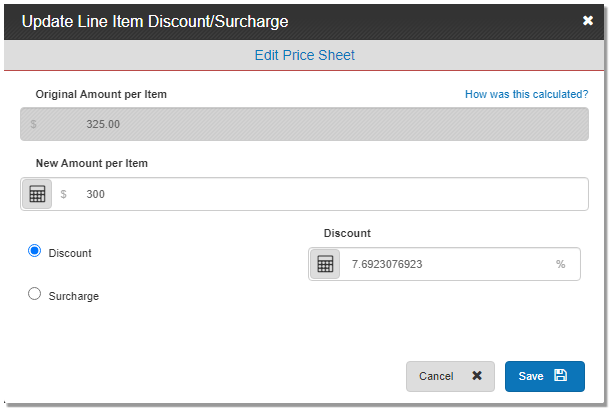Click the Discount option label text
The width and height of the screenshot is (614, 412).
click(70, 254)
